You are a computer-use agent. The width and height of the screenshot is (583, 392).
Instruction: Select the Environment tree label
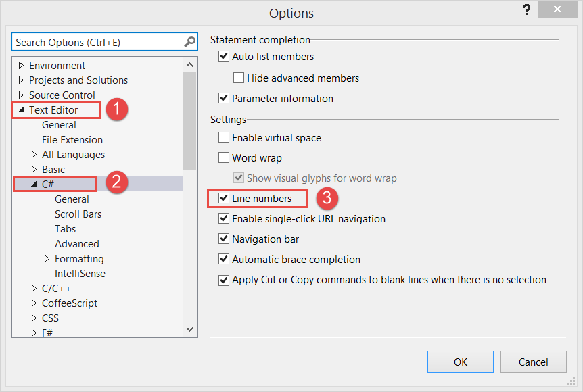click(x=57, y=66)
